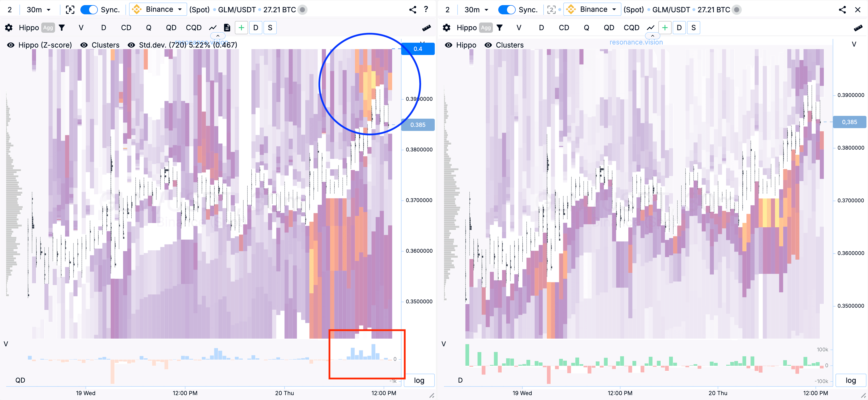This screenshot has height=400, width=868.
Task: Select GLM/USDT pair in right panel header
Action: (671, 9)
